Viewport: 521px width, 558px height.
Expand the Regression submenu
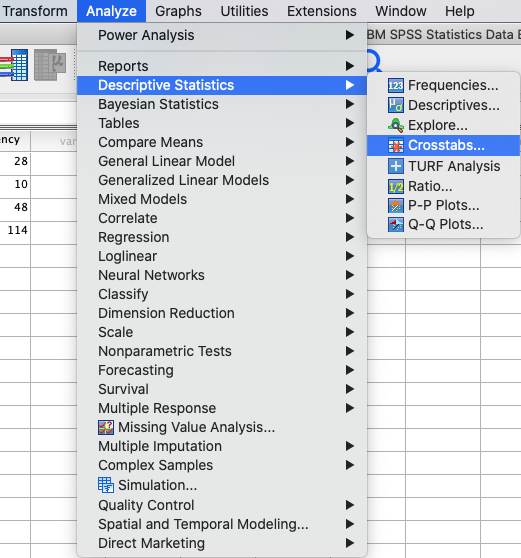coord(222,237)
